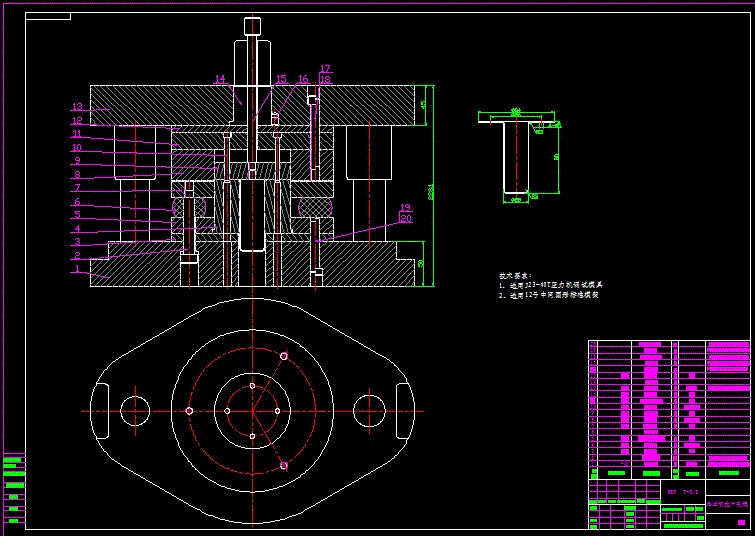
Task: Select part callout number 13
Action: pos(77,106)
